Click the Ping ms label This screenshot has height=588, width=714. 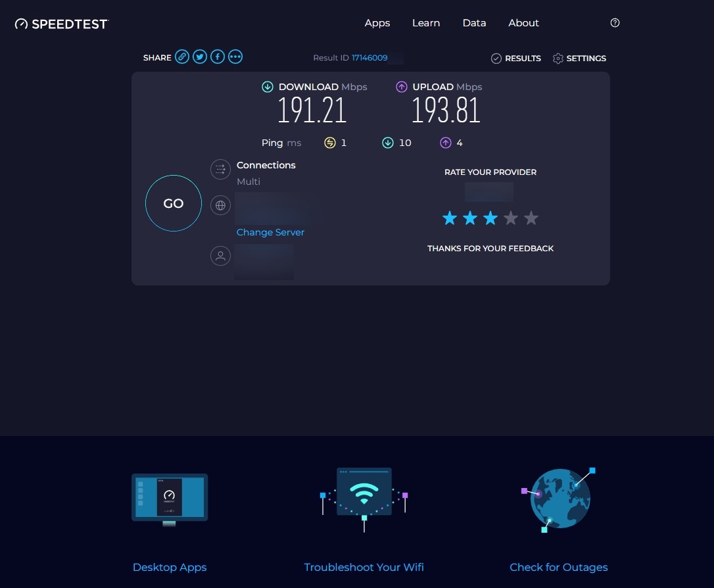click(281, 143)
